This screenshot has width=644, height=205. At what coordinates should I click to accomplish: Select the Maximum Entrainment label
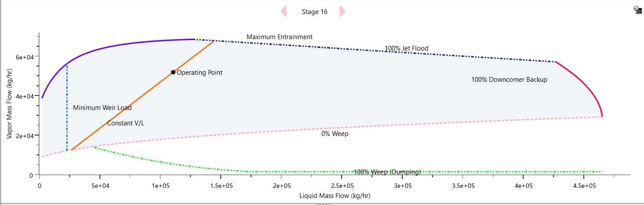click(x=280, y=37)
